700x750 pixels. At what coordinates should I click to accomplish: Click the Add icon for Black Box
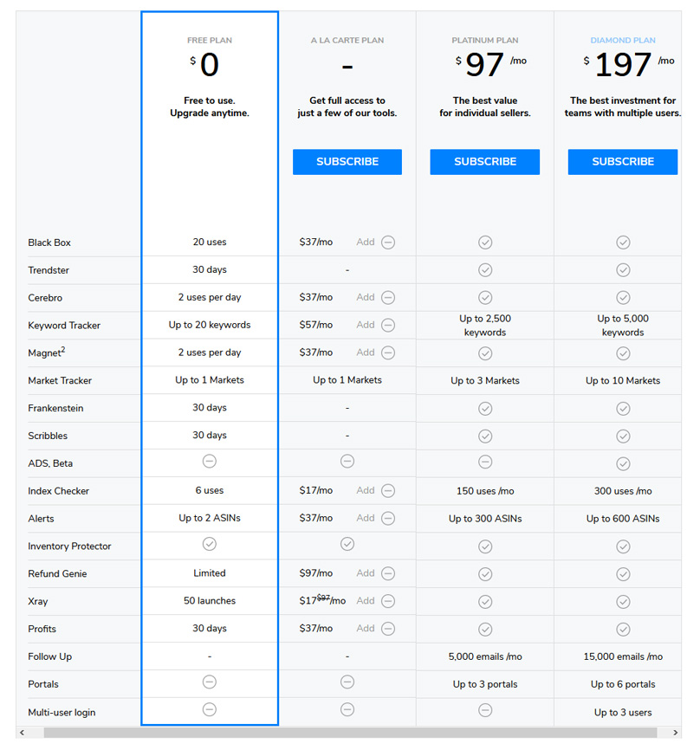388,242
